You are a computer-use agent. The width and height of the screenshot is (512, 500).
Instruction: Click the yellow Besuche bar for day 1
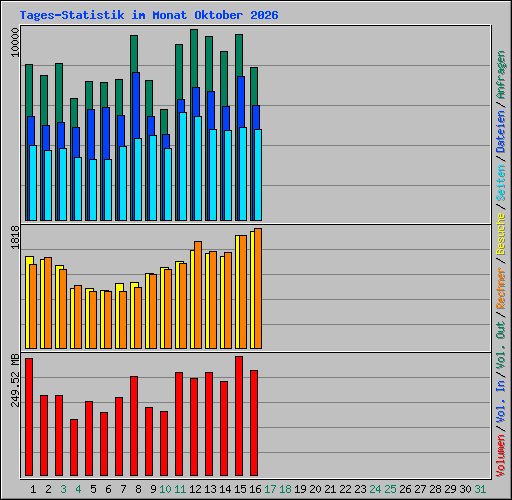28,303
